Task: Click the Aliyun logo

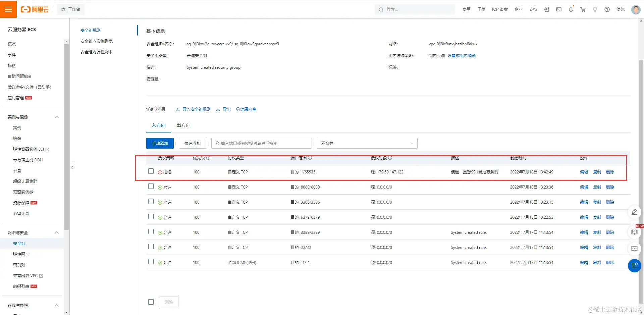Action: 35,9
